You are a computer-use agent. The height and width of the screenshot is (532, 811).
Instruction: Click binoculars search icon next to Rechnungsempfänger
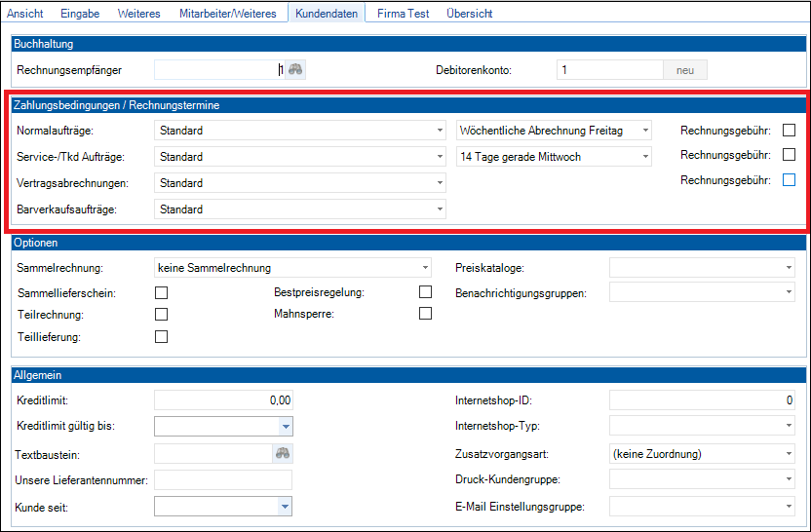(x=294, y=70)
